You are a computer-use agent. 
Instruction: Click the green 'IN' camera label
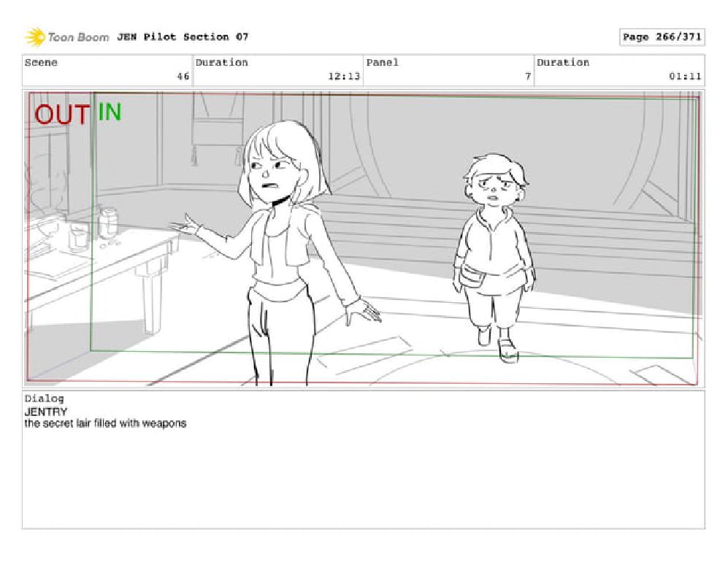(x=110, y=112)
